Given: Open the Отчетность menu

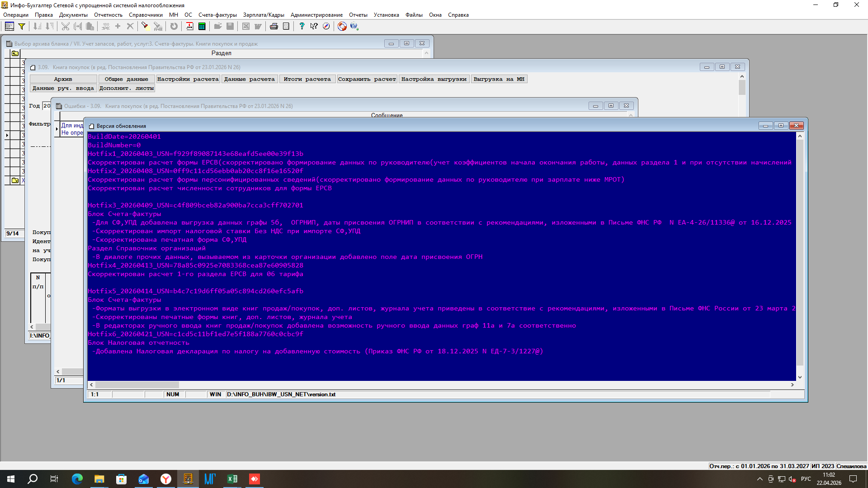Looking at the screenshot, I should click(108, 15).
